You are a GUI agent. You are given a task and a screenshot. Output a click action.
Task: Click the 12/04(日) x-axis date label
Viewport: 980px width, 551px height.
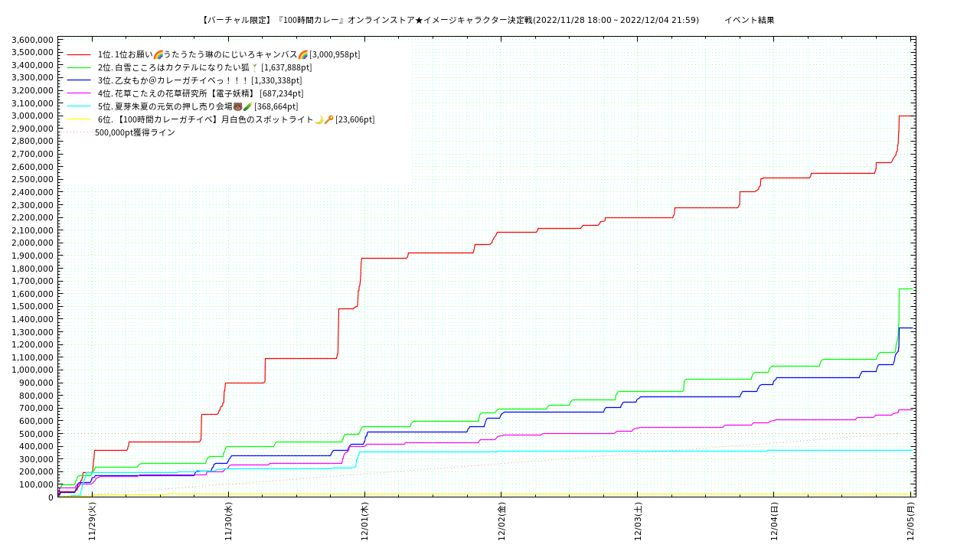[x=773, y=522]
